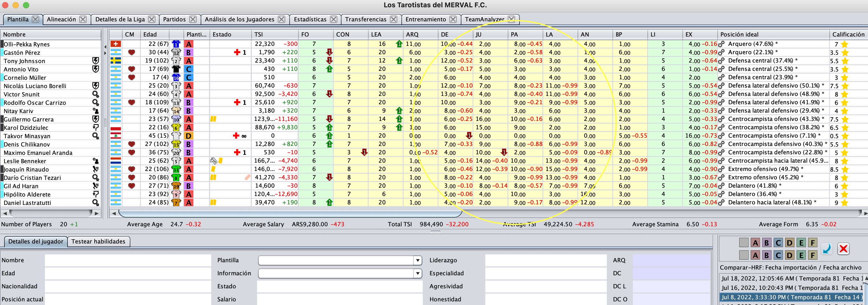Click Tony Johnsson's shield specialty icon

(96, 61)
